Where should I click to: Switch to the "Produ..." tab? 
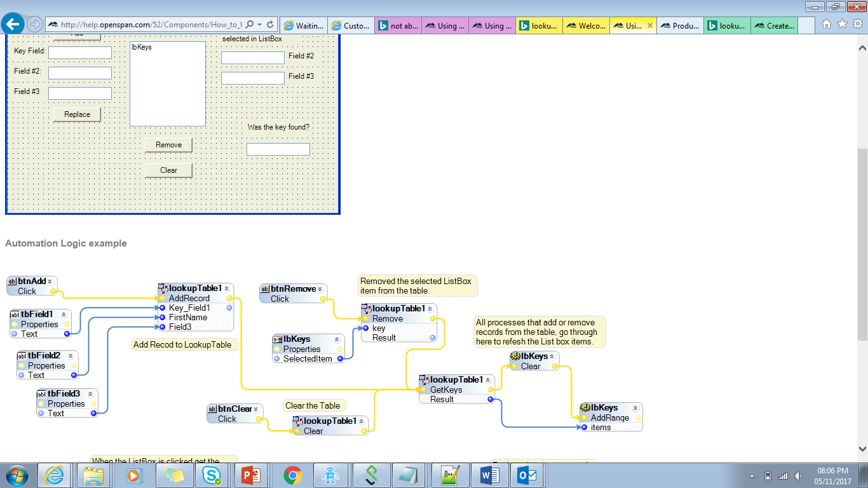(x=680, y=25)
